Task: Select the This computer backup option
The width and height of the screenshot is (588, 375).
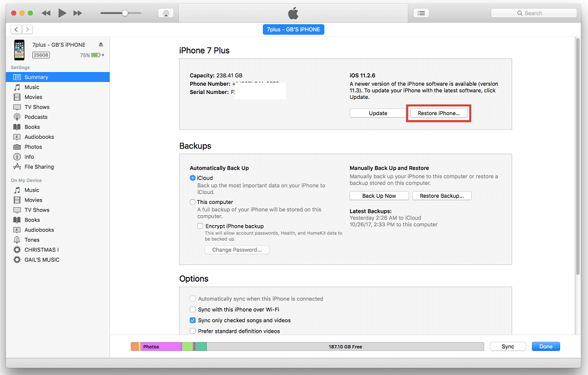Action: tap(193, 202)
